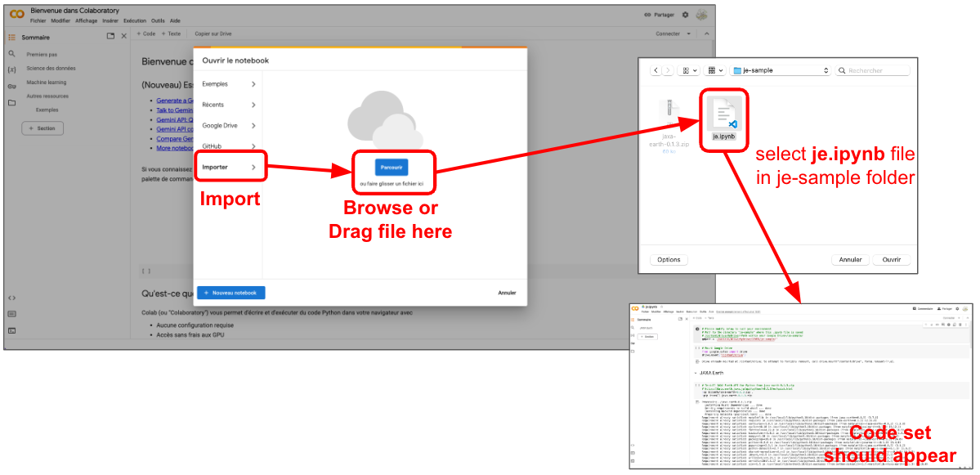
Task: Click Options in the file dialog
Action: coord(669,260)
